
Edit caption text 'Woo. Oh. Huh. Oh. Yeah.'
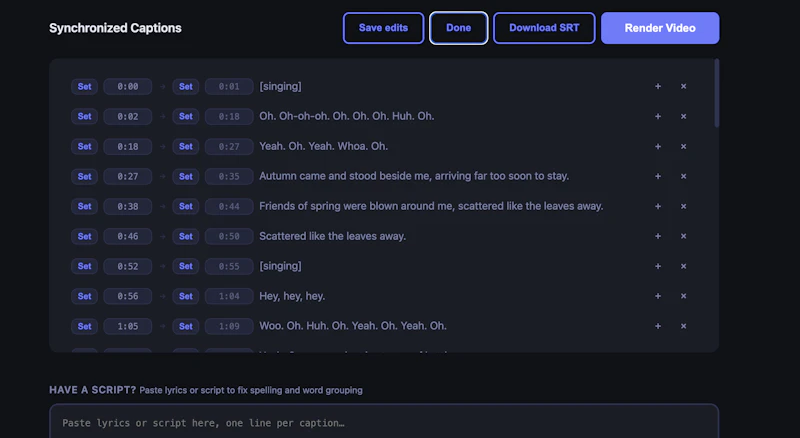pyautogui.click(x=353, y=326)
